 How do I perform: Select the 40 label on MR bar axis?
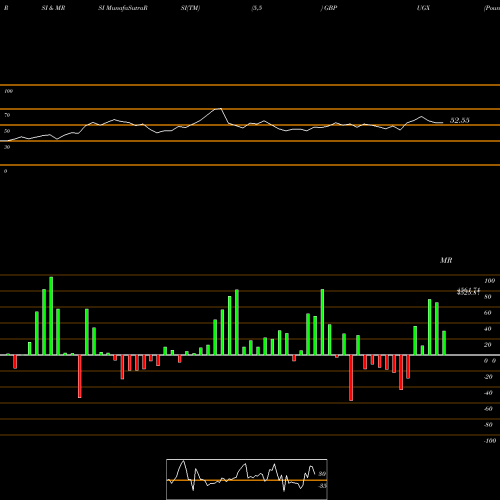pos(488,329)
